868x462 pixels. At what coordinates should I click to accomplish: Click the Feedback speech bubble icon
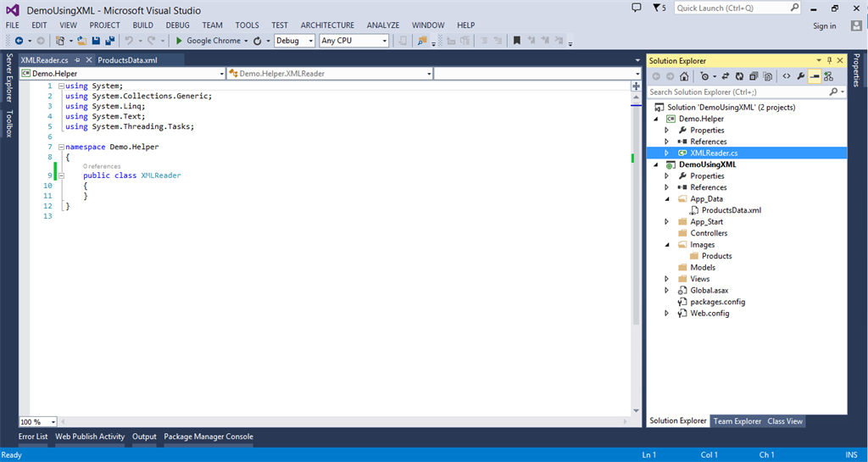point(637,8)
